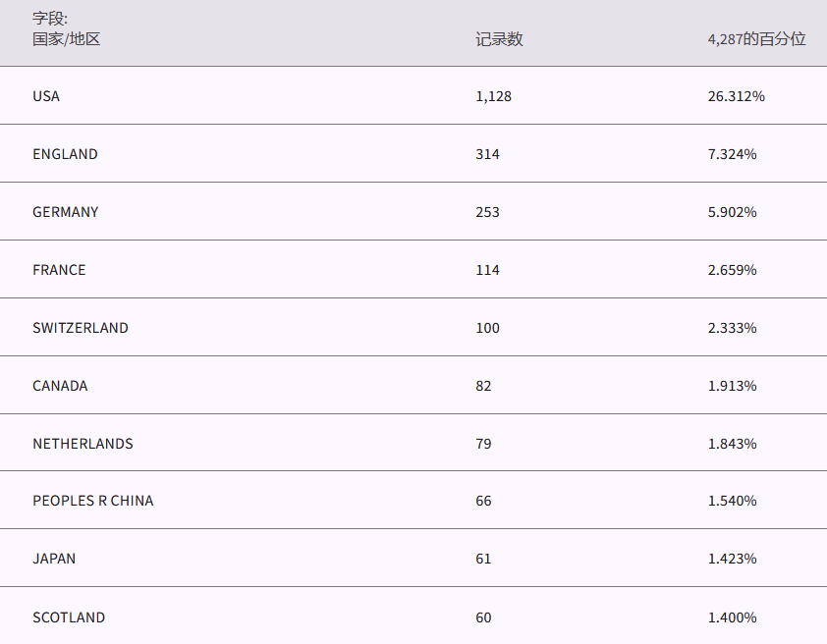Click the FRANCE country cell
This screenshot has height=644, width=827.
(x=59, y=270)
